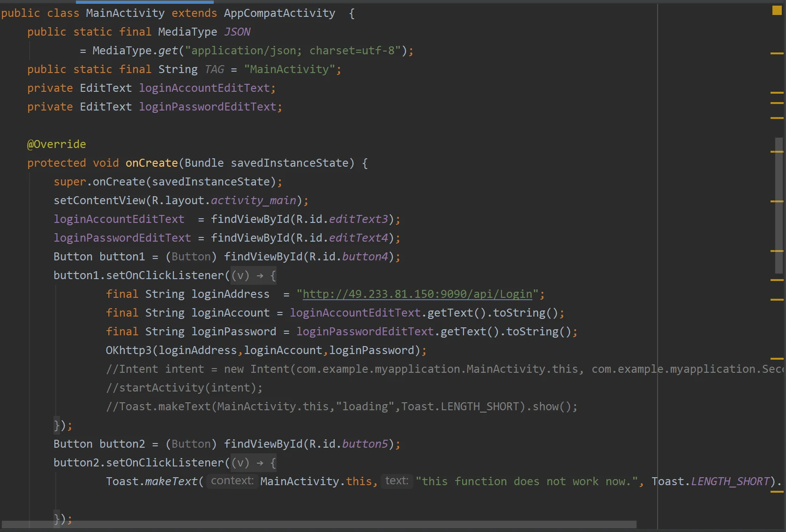Click the @Override annotation
The image size is (786, 532).
coord(56,144)
